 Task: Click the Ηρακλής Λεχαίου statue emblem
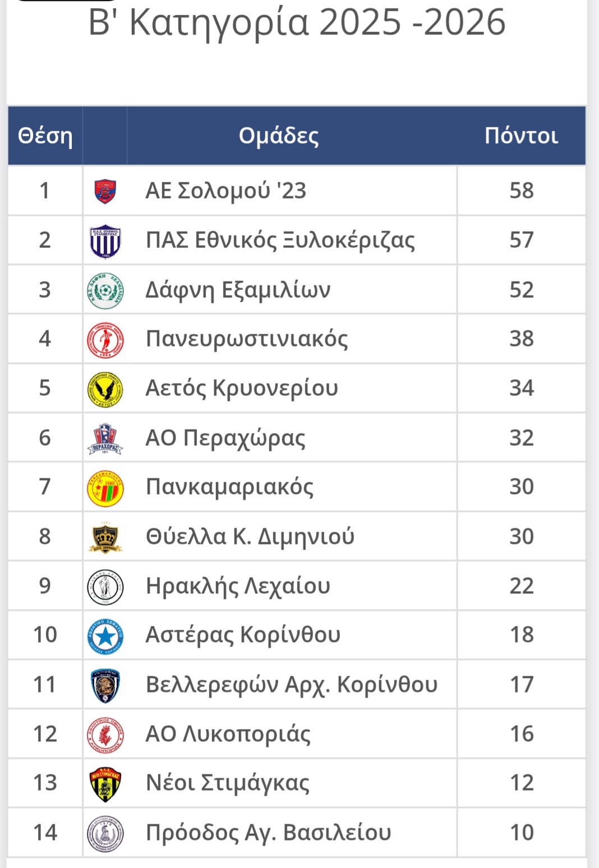tap(105, 587)
